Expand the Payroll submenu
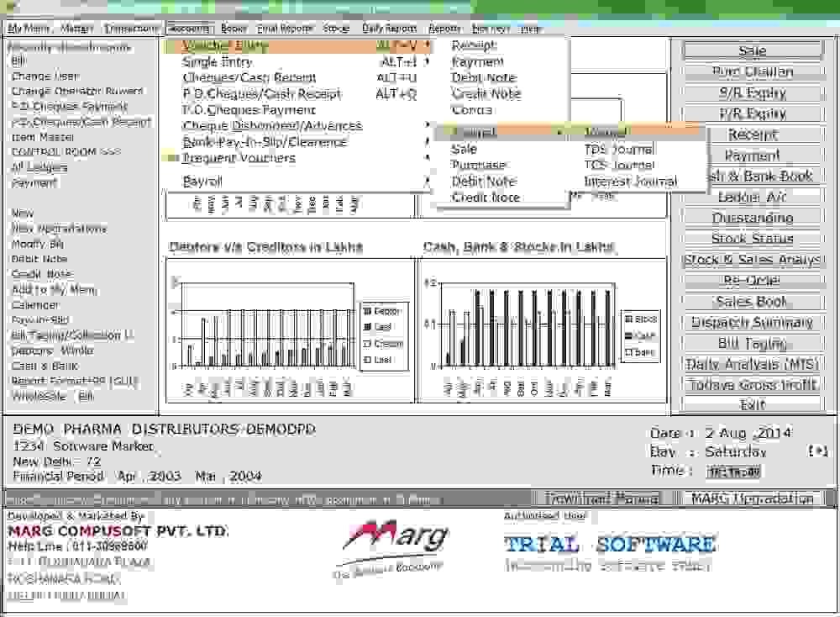840x617 pixels. coord(428,182)
